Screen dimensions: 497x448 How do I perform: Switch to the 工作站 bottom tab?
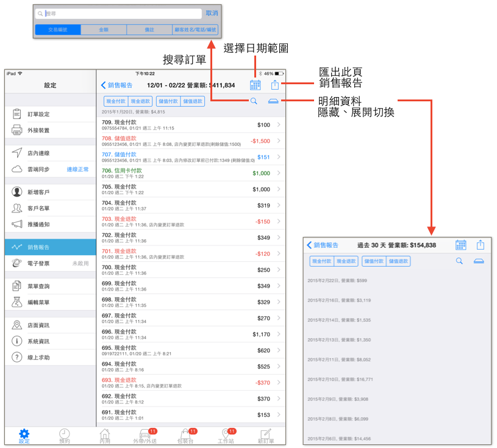pyautogui.click(x=226, y=436)
